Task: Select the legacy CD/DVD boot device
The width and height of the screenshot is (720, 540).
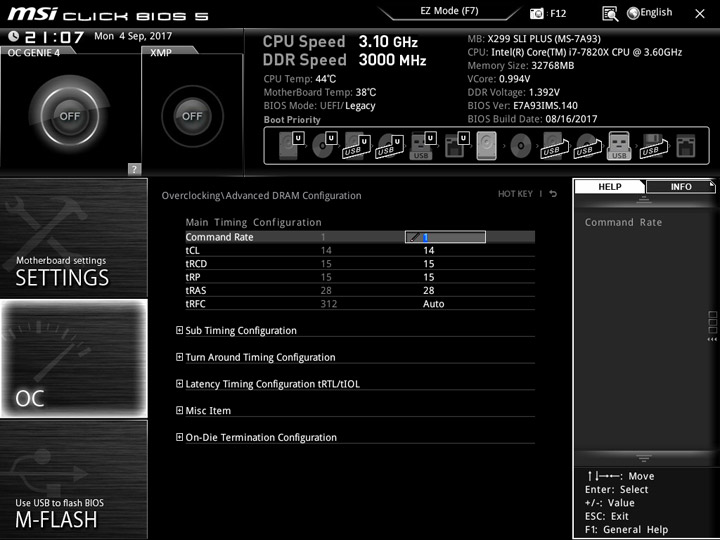Action: click(521, 146)
